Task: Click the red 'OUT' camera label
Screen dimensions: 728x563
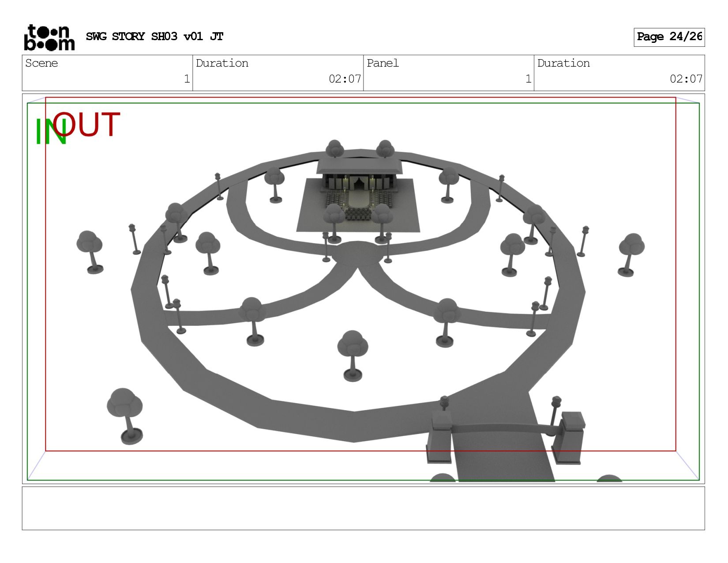Action: tap(87, 124)
